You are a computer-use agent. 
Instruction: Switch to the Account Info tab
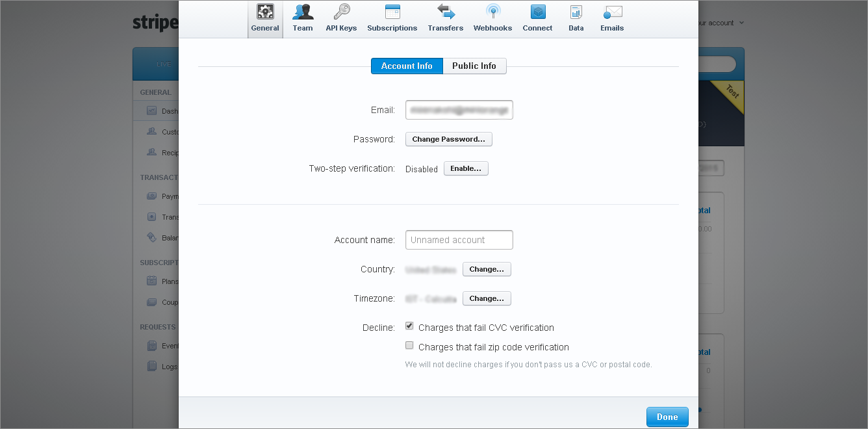(x=407, y=66)
